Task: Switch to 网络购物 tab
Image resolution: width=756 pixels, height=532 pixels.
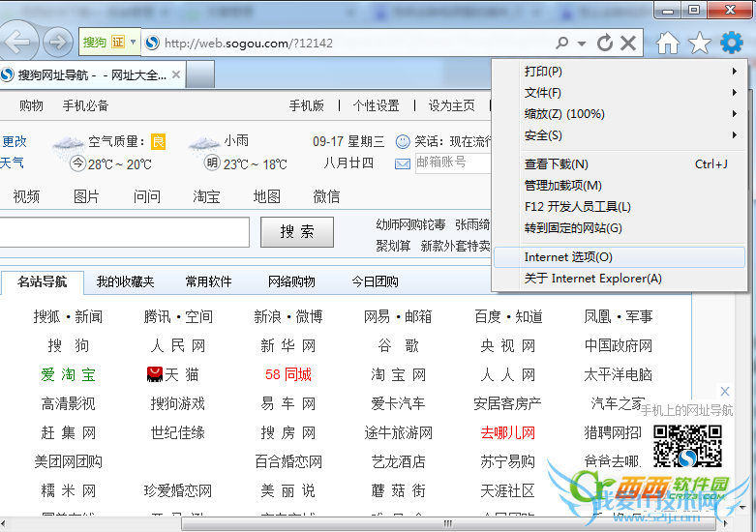Action: (x=291, y=281)
